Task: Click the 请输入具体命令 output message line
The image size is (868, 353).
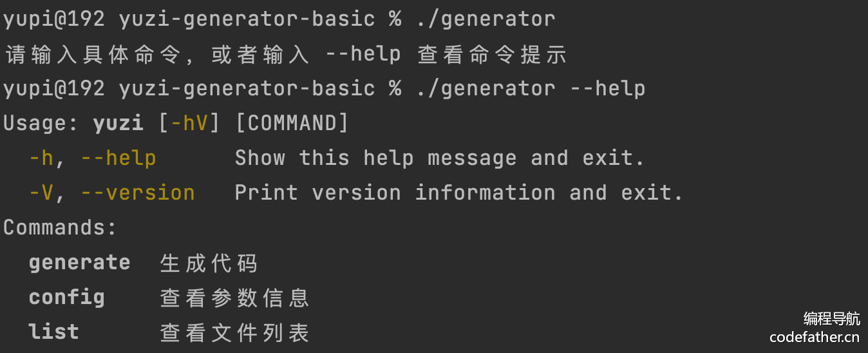Action: click(x=286, y=54)
